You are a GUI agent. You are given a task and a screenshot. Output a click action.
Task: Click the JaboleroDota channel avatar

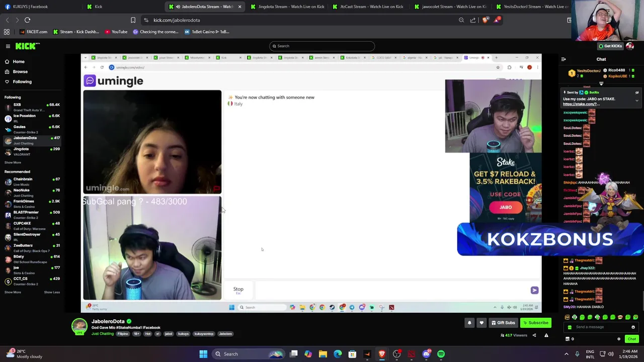coord(79,326)
